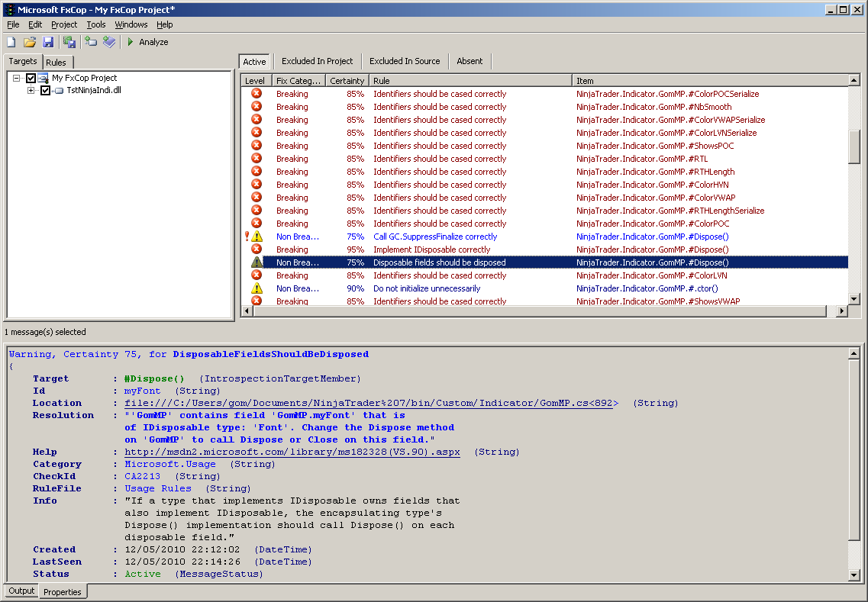Click the error icon for Implement IDisposable row
The image size is (868, 602).
tap(257, 249)
